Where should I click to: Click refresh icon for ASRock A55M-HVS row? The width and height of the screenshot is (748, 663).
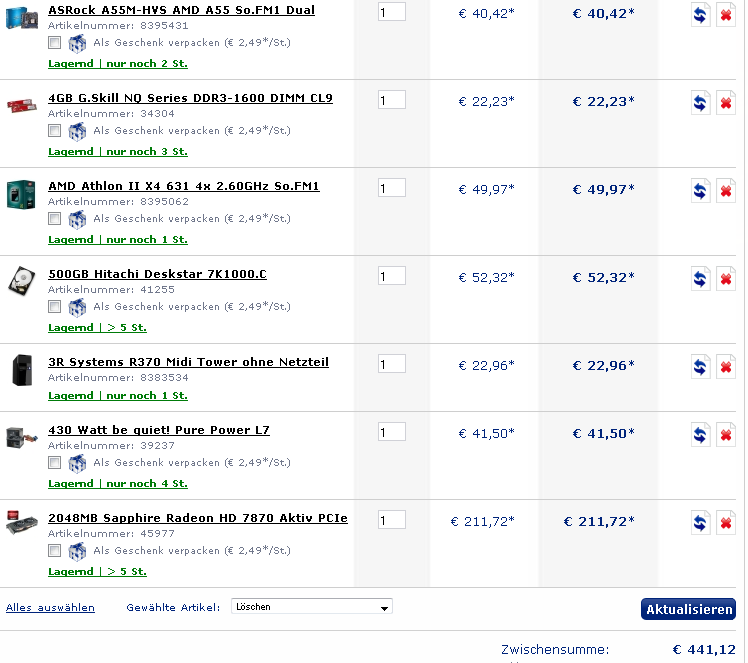tap(700, 15)
